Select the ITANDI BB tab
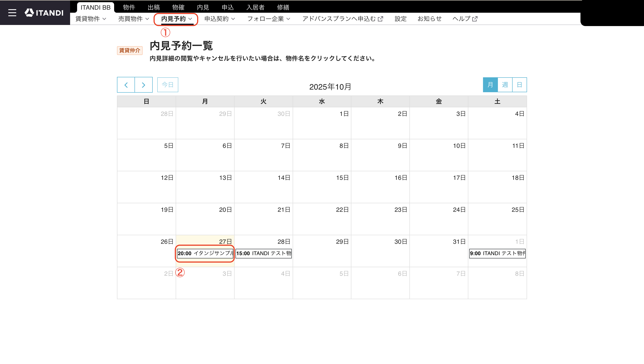644x364 pixels. pos(96,7)
